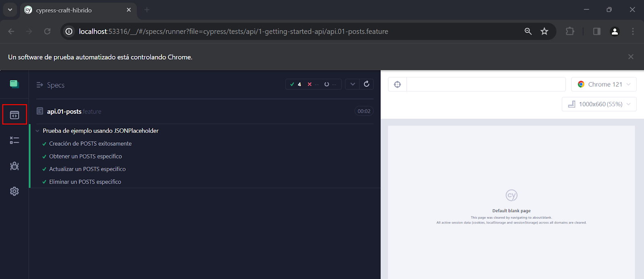Select test Obtener un POSTS especifico
The height and width of the screenshot is (279, 644).
point(85,156)
